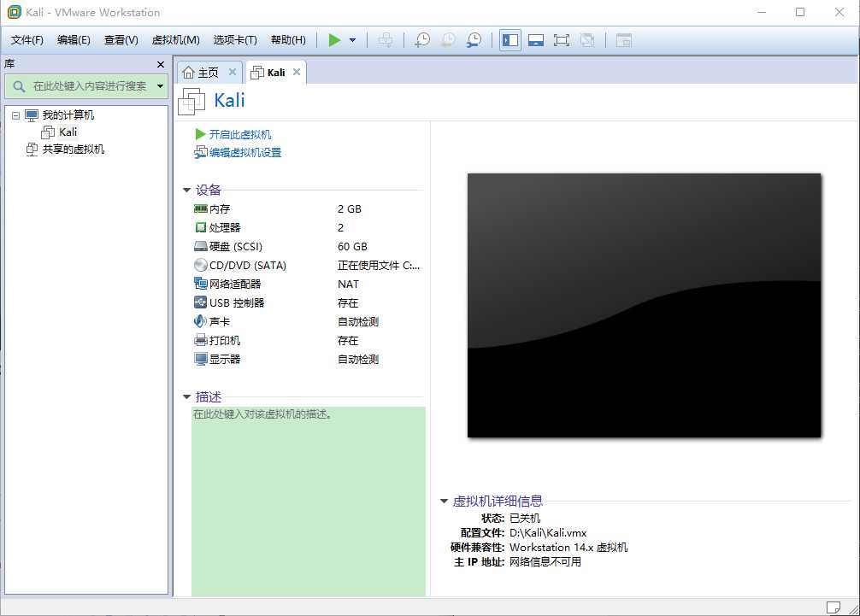860x616 pixels.
Task: Close the 库 library panel
Action: click(161, 64)
